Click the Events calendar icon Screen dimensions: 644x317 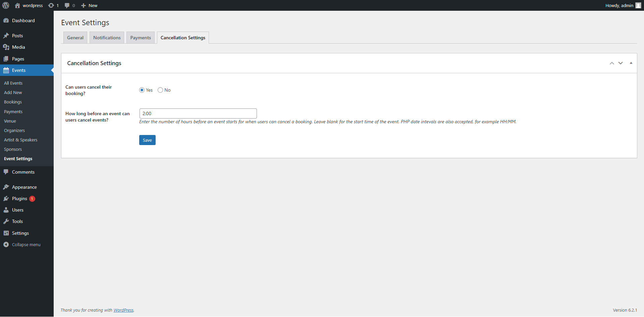6,70
